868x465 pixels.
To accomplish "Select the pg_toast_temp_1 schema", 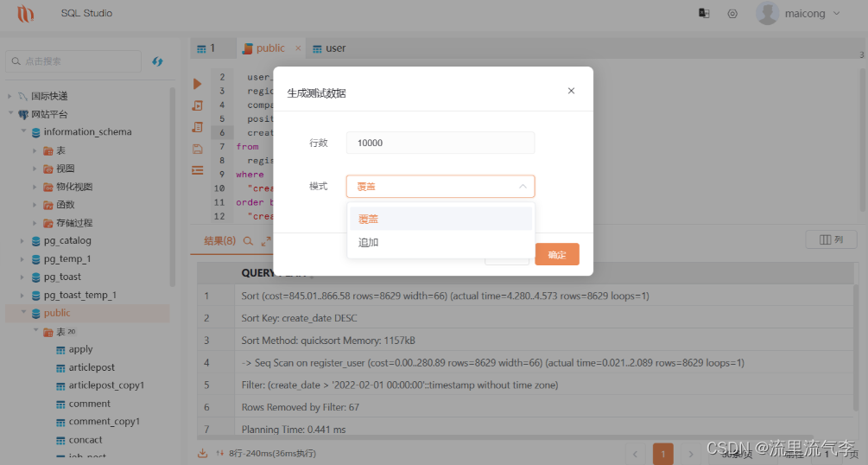I will (79, 295).
